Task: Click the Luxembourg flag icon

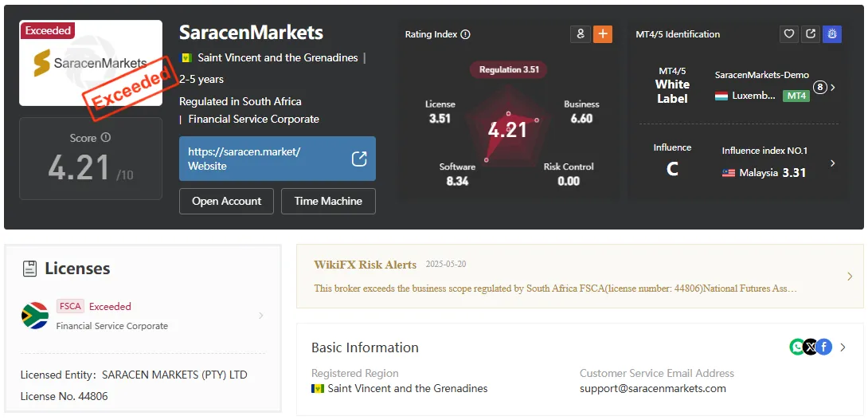Action: pos(721,96)
